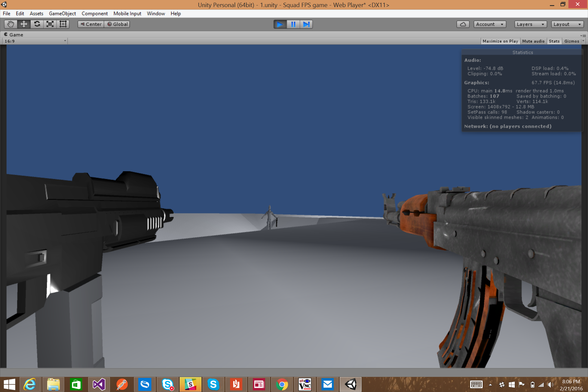Open File Explorer from taskbar
The height and width of the screenshot is (392, 588).
[x=53, y=384]
